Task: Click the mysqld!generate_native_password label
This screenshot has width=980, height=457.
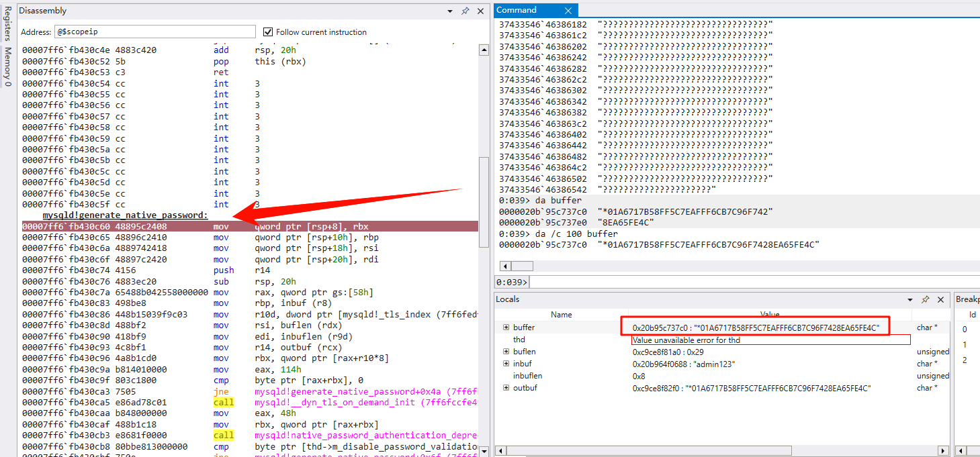Action: pyautogui.click(x=126, y=215)
